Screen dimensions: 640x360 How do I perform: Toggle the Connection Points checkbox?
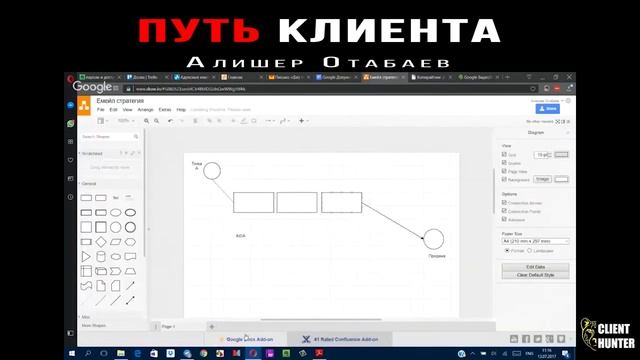click(x=504, y=211)
